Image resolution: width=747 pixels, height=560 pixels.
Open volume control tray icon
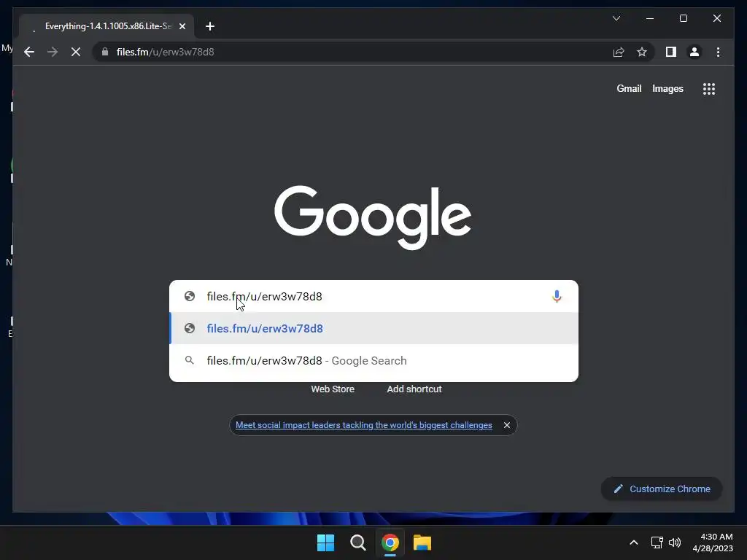coord(675,542)
